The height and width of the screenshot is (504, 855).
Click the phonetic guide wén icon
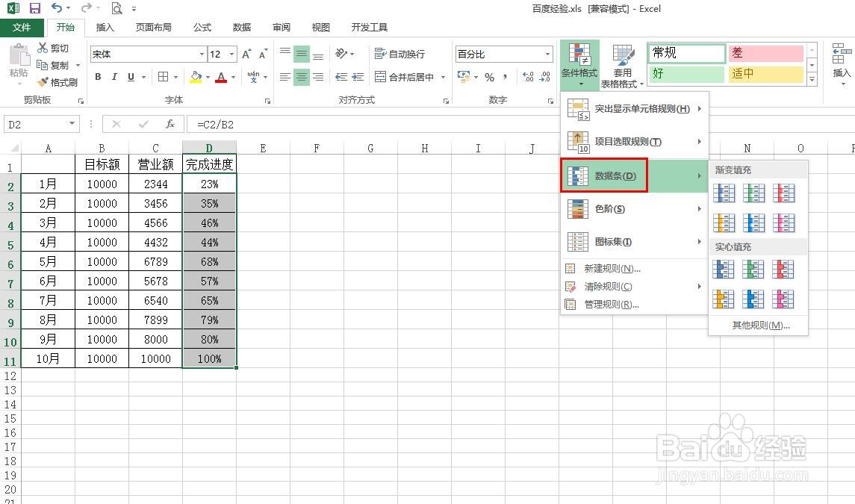pyautogui.click(x=254, y=77)
